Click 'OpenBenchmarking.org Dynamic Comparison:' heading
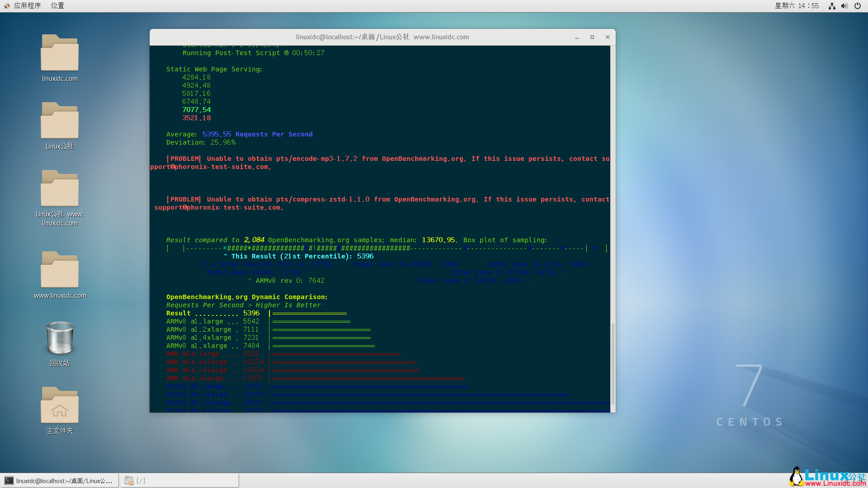 point(247,297)
